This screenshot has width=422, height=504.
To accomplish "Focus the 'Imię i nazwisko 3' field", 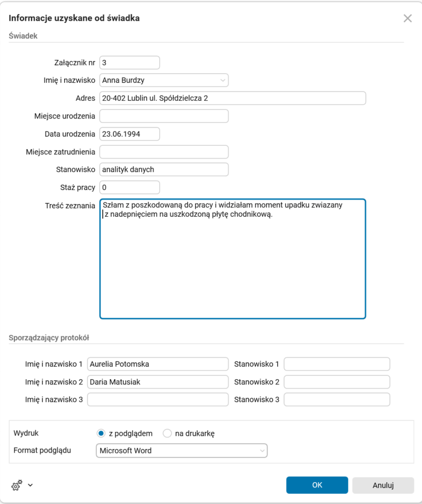I will coord(157,399).
